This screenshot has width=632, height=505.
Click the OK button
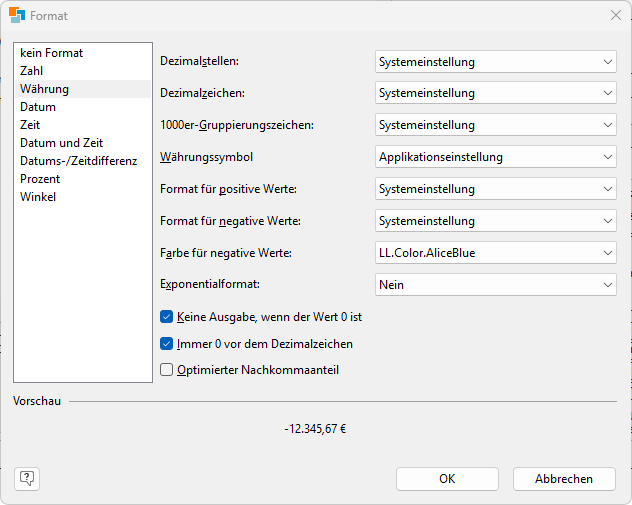(x=447, y=479)
